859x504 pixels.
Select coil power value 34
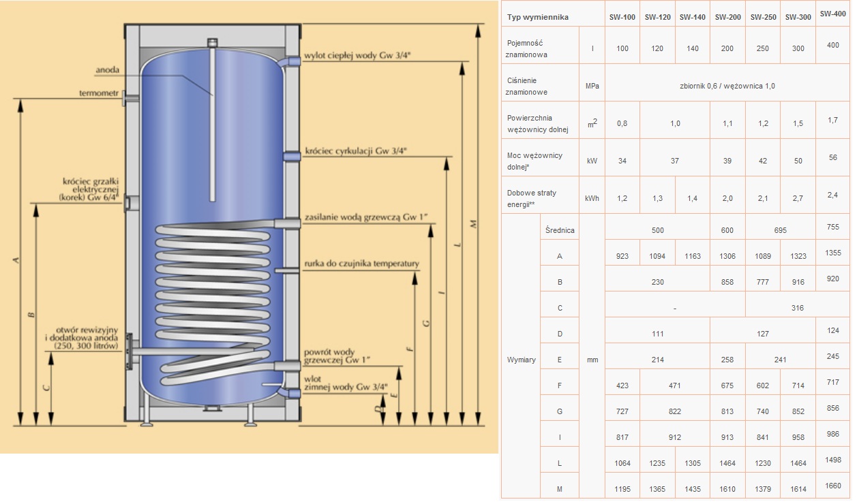tap(622, 161)
